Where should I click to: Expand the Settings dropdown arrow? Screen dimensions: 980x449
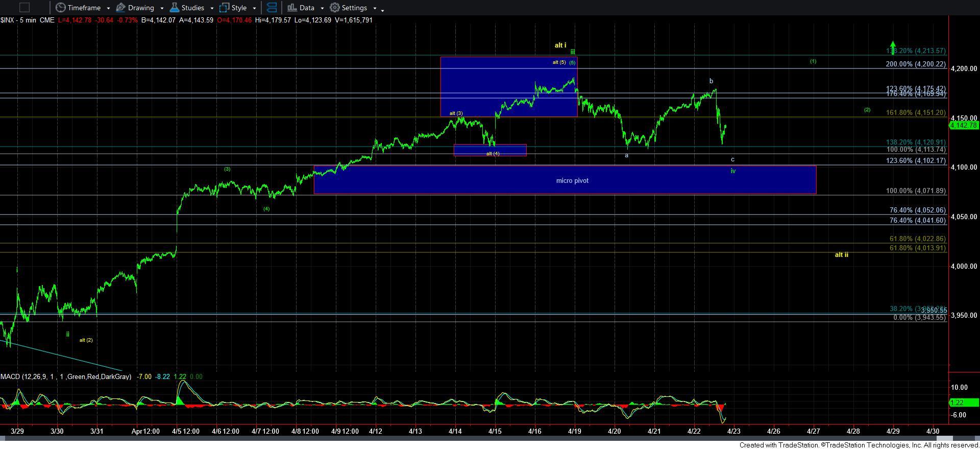click(375, 9)
